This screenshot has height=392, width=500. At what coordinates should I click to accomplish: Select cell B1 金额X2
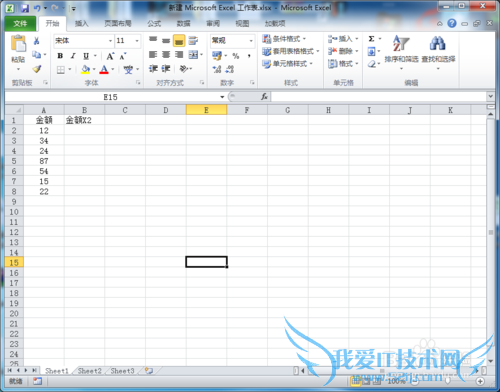[84, 120]
